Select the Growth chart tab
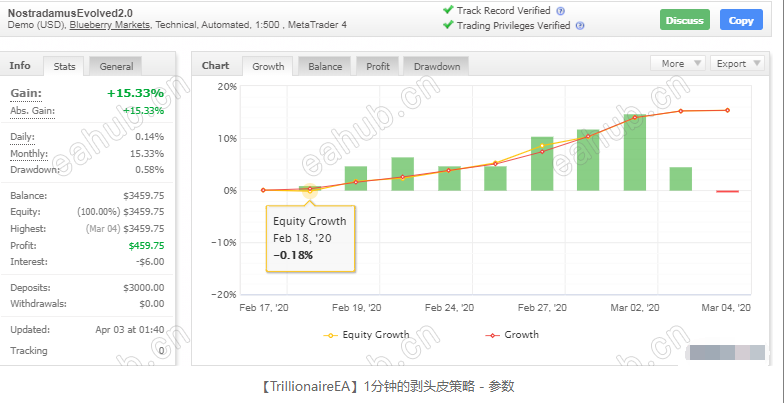This screenshot has height=403, width=784. click(268, 66)
